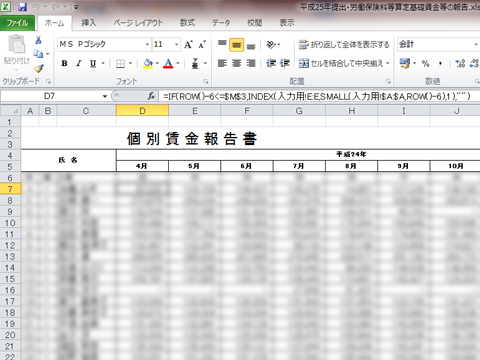
Task: Apply the red font color A
Action: (x=168, y=63)
